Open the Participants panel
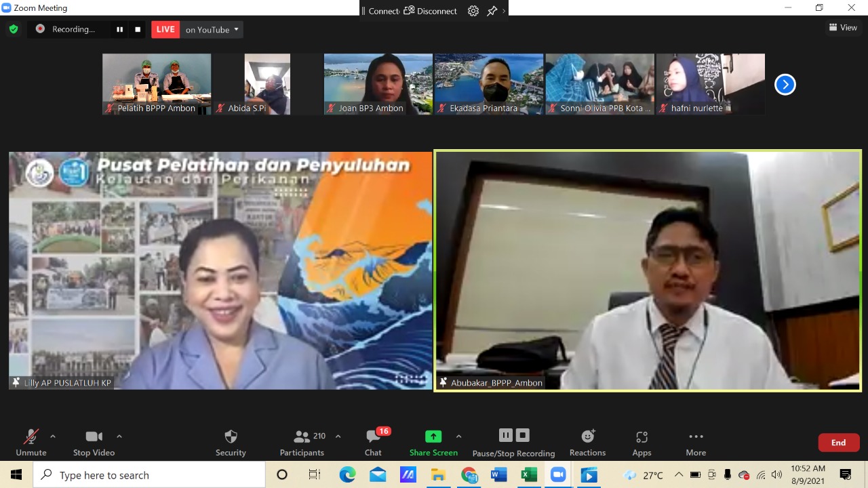The height and width of the screenshot is (488, 868). tap(303, 443)
